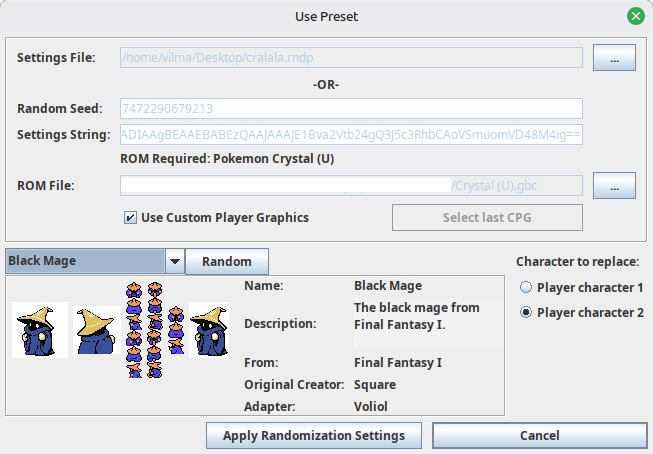
Task: Pick a Random custom player graphic
Action: (227, 262)
